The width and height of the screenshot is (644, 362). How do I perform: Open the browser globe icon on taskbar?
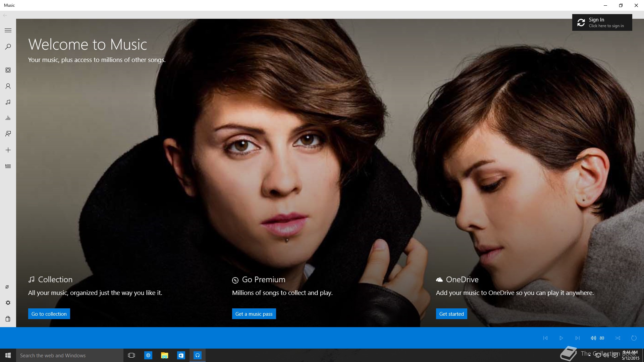[x=148, y=355]
